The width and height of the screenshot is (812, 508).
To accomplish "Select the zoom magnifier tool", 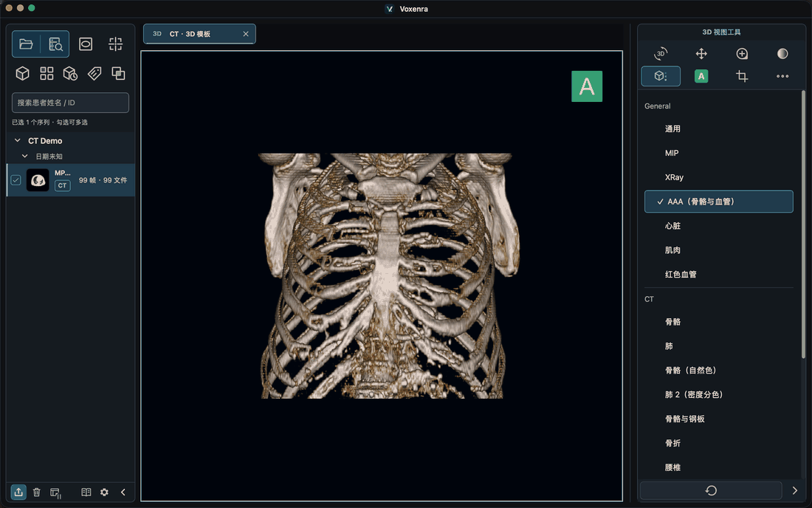I will (742, 53).
